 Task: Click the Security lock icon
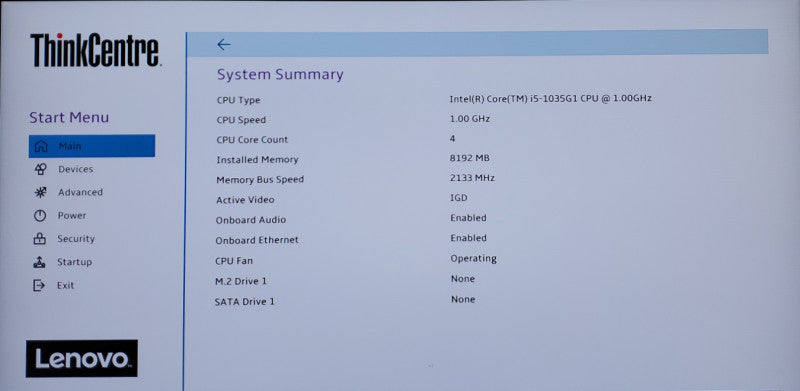(39, 239)
